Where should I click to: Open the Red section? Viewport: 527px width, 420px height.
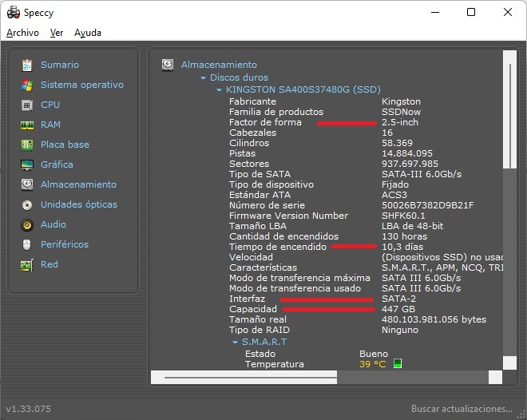point(49,264)
